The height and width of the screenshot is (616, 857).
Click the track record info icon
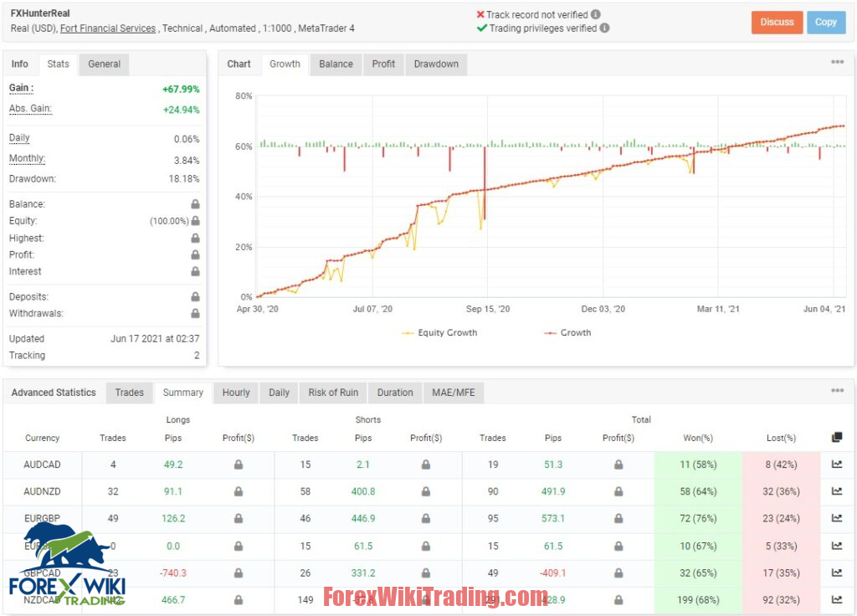click(x=596, y=15)
